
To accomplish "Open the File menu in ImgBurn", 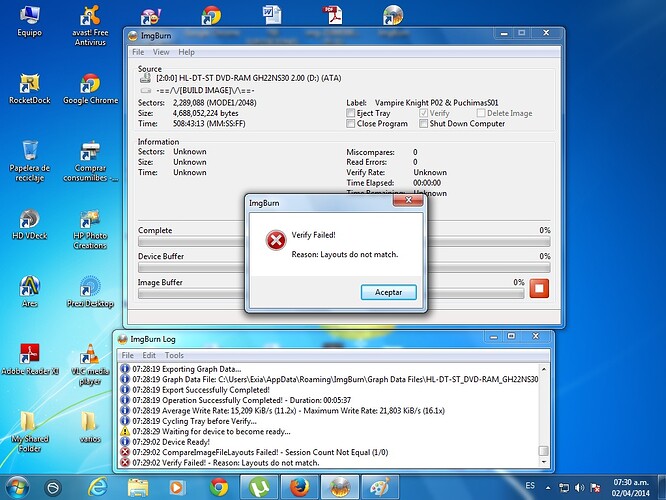I will [138, 52].
